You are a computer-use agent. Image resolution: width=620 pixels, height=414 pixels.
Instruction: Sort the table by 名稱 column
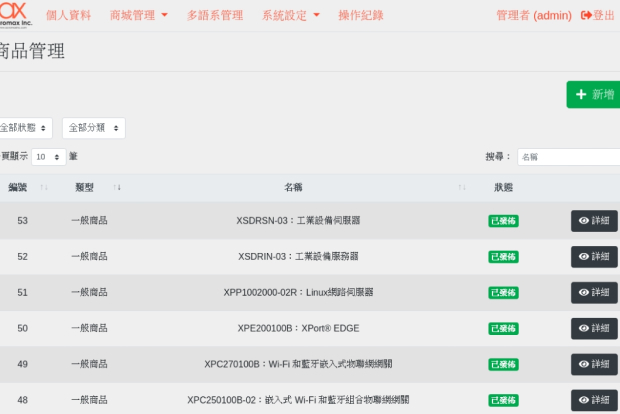299,187
